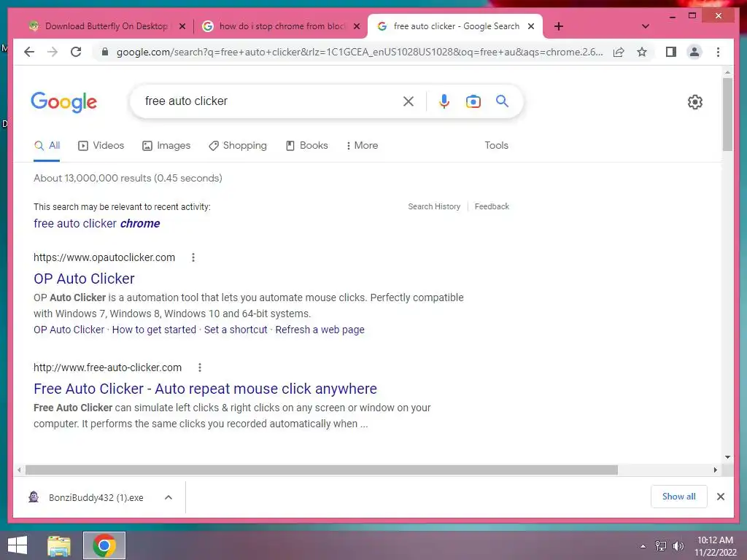The width and height of the screenshot is (747, 560).
Task: Select the All results tab
Action: pyautogui.click(x=47, y=145)
